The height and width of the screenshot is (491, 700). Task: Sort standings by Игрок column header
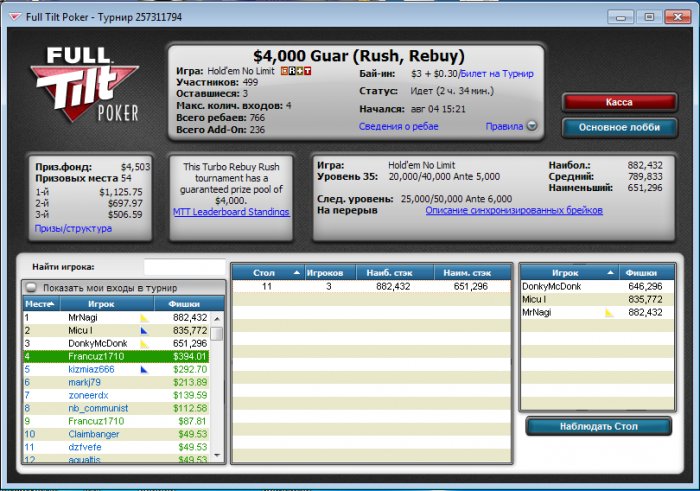107,304
